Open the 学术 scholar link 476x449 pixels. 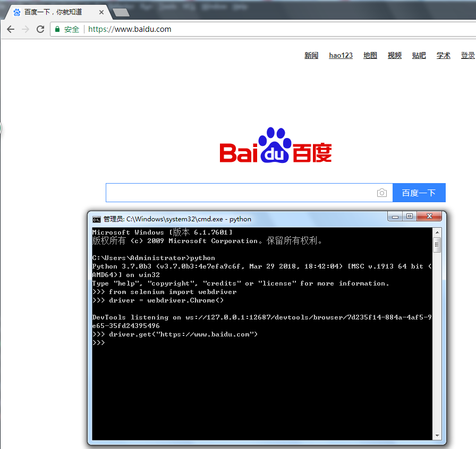click(x=444, y=56)
